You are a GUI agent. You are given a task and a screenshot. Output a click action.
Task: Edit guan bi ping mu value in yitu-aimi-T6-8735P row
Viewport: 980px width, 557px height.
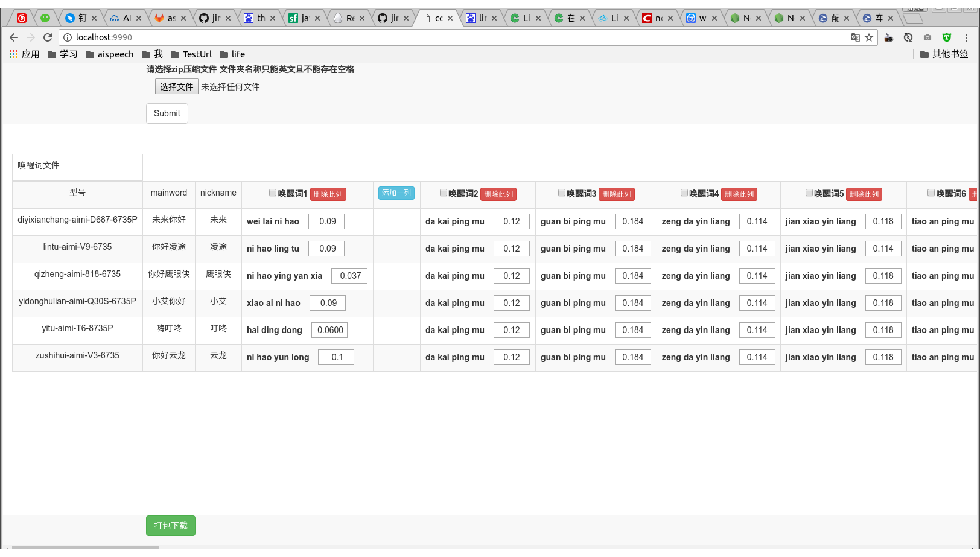pyautogui.click(x=633, y=330)
